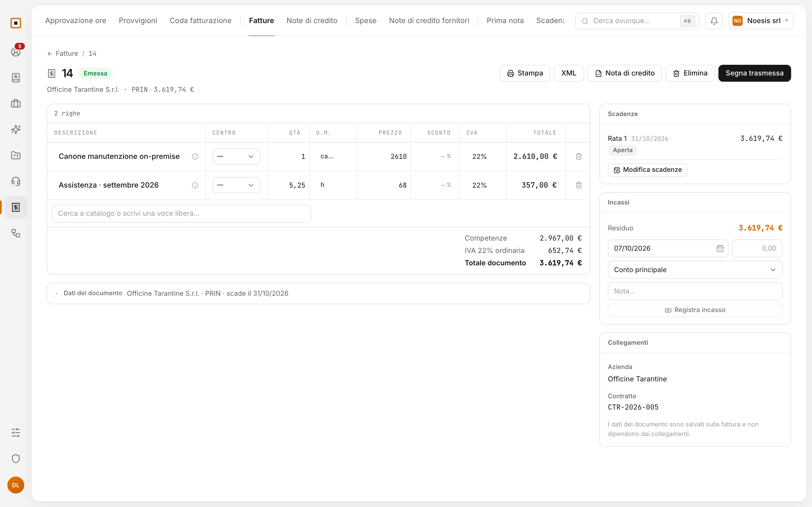The width and height of the screenshot is (812, 507).
Task: Open the Conto principale account dropdown
Action: tap(695, 270)
